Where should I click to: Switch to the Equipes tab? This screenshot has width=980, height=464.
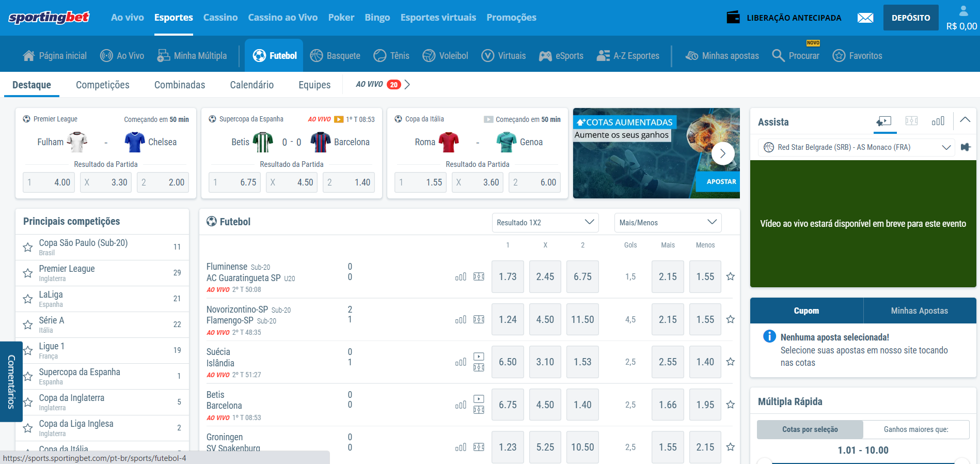314,85
